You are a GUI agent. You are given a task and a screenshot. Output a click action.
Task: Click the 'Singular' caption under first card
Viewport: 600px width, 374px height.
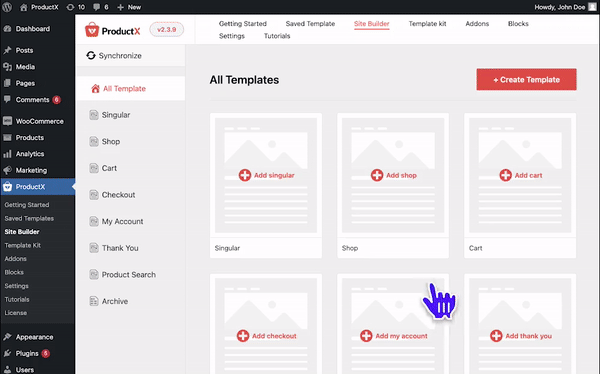[227, 248]
